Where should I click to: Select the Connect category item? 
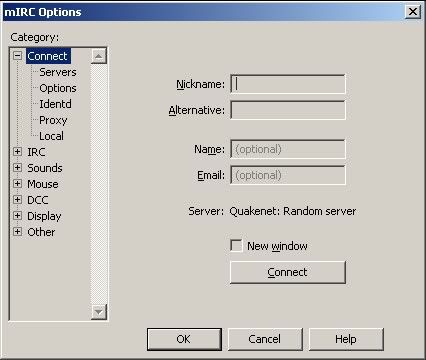tap(48, 56)
